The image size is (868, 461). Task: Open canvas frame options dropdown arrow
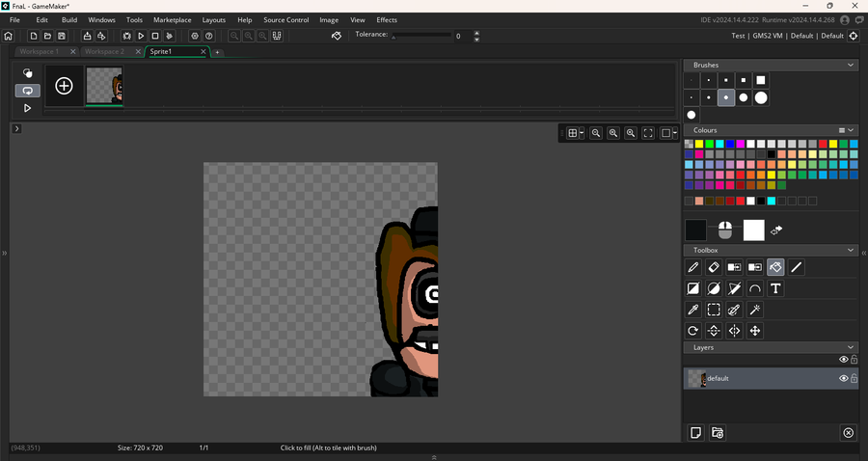coord(675,133)
